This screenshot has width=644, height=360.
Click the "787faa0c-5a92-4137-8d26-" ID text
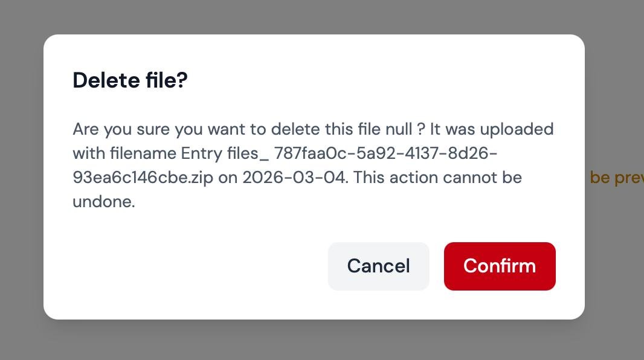pyautogui.click(x=385, y=153)
